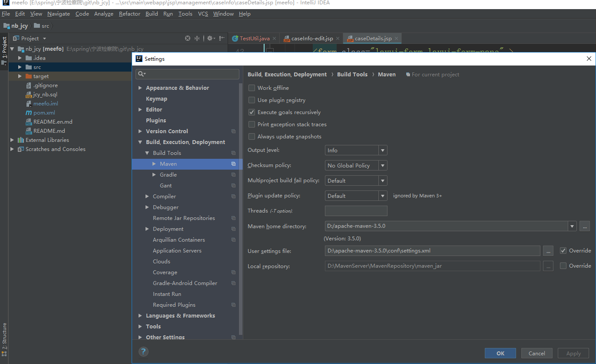This screenshot has width=596, height=364.
Task: Open the Project panel gear settings icon
Action: (x=211, y=38)
